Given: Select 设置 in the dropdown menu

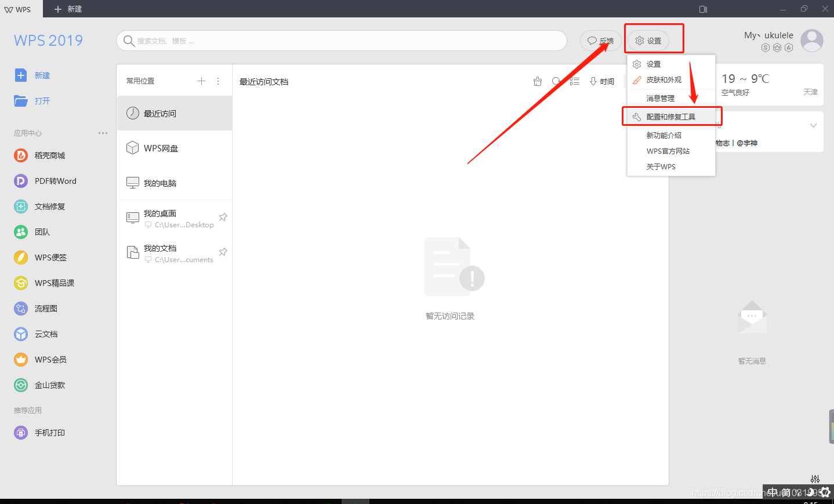Looking at the screenshot, I should click(671, 64).
